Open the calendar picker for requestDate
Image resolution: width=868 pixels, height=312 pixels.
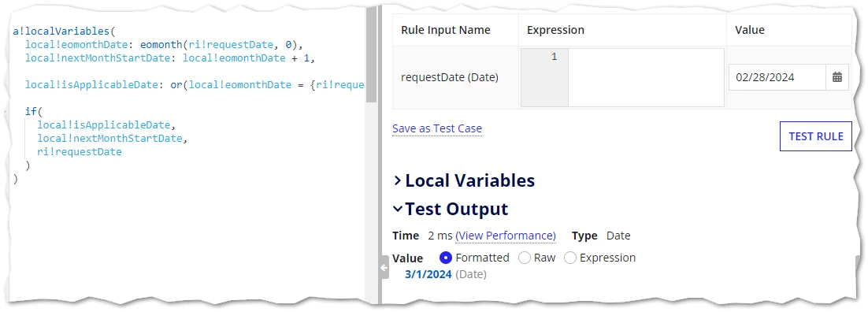coord(837,77)
